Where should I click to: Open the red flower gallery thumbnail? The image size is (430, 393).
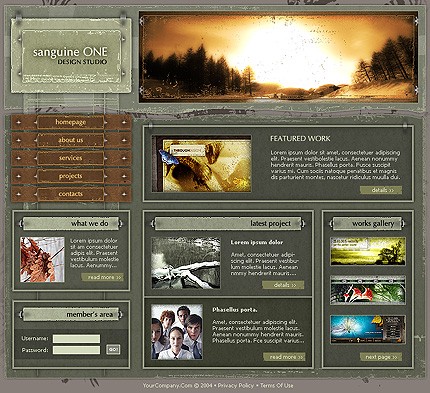[368, 290]
